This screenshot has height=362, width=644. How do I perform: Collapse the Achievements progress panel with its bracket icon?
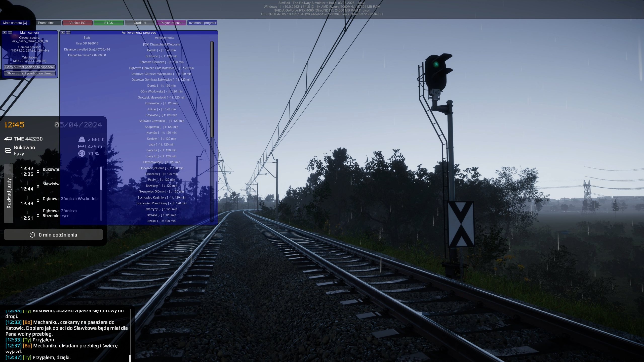coord(68,33)
